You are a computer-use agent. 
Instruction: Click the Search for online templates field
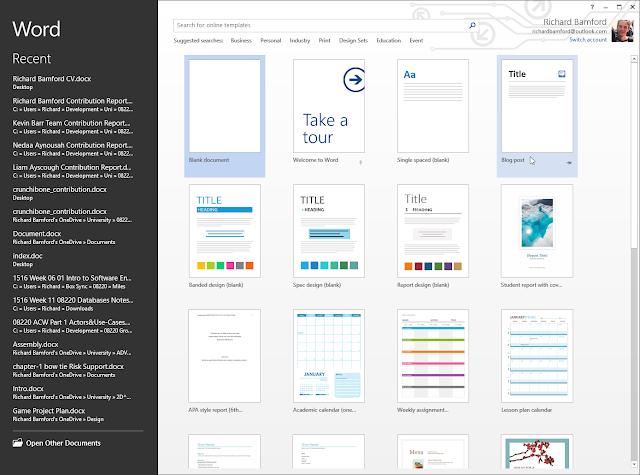320,25
